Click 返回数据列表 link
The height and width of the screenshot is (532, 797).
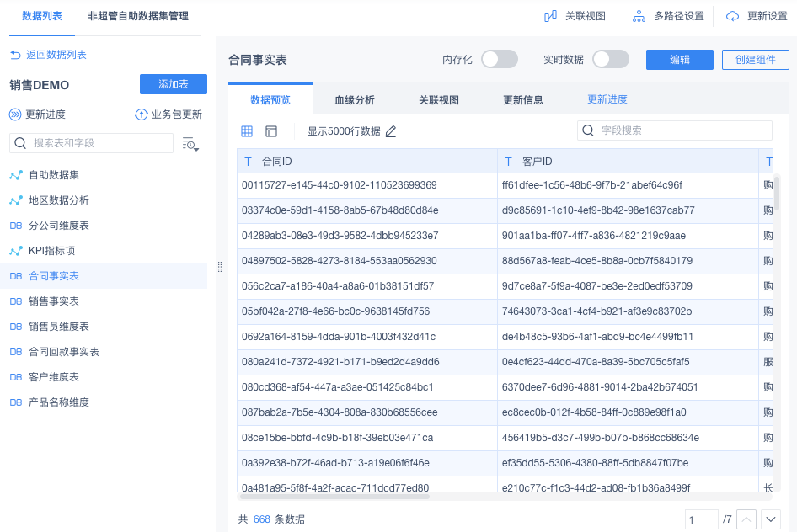(x=56, y=55)
